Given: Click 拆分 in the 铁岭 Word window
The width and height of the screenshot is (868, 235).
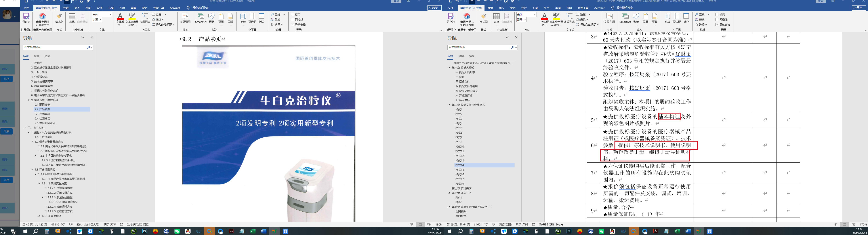Looking at the screenshot, I should point(686,18).
